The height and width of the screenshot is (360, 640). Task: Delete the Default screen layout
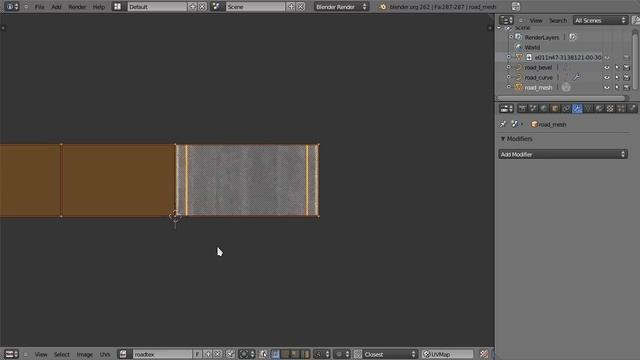pyautogui.click(x=202, y=7)
